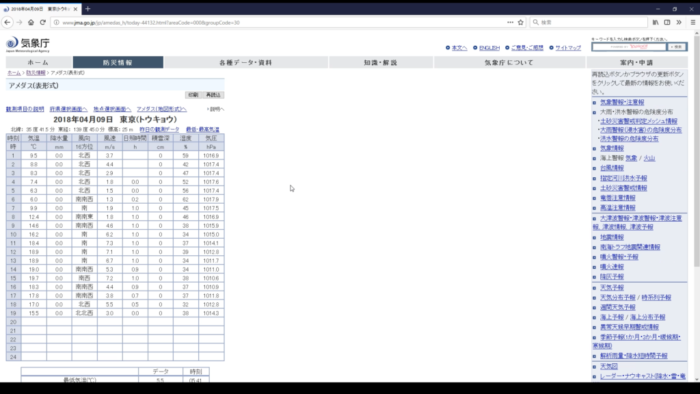Open the ホーム navigation tab
Screen dimensions: 700x394
[x=38, y=62]
